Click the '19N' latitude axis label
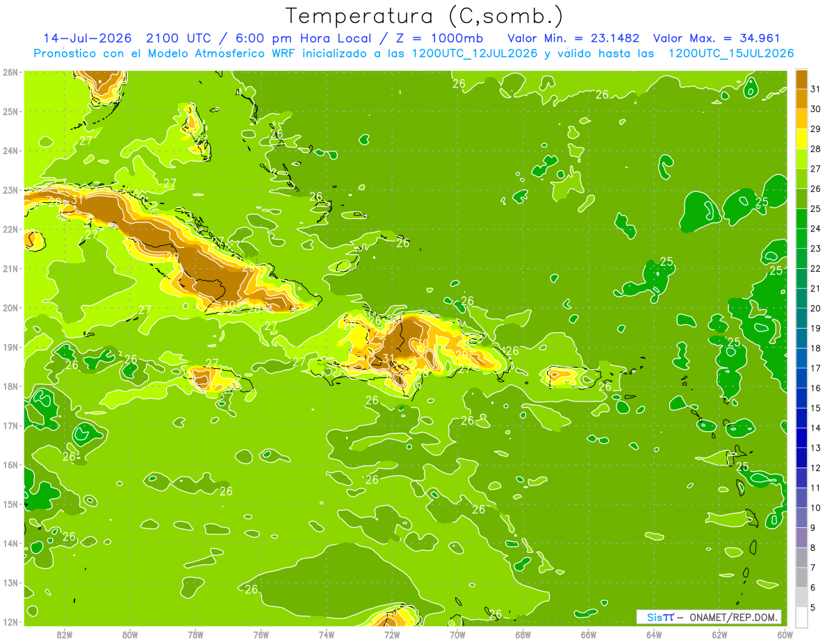Viewport: 834px width, 644px height. [10, 347]
